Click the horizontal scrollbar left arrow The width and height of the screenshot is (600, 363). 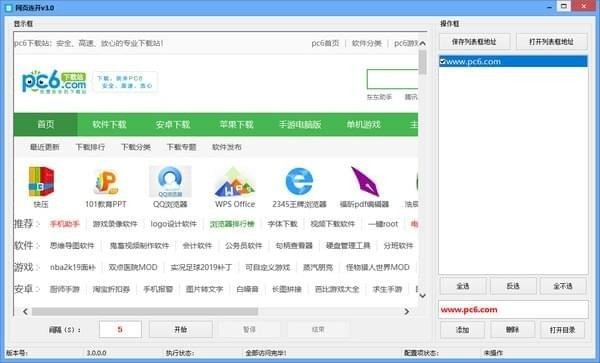(25, 311)
